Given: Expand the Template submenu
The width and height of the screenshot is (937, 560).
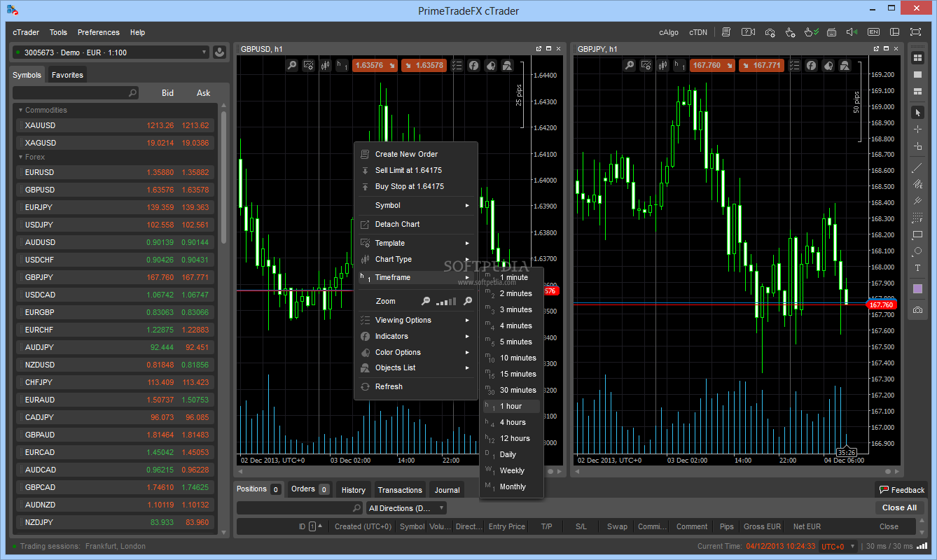Looking at the screenshot, I should [416, 243].
